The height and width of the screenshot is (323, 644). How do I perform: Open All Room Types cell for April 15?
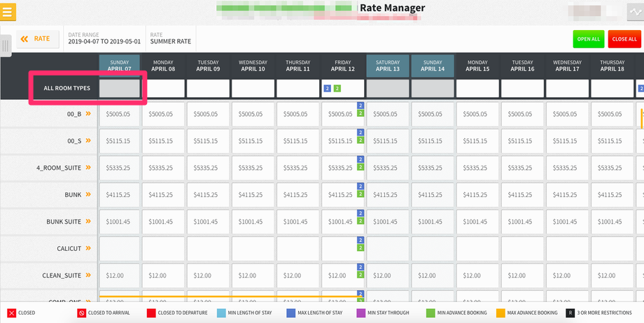click(x=477, y=88)
